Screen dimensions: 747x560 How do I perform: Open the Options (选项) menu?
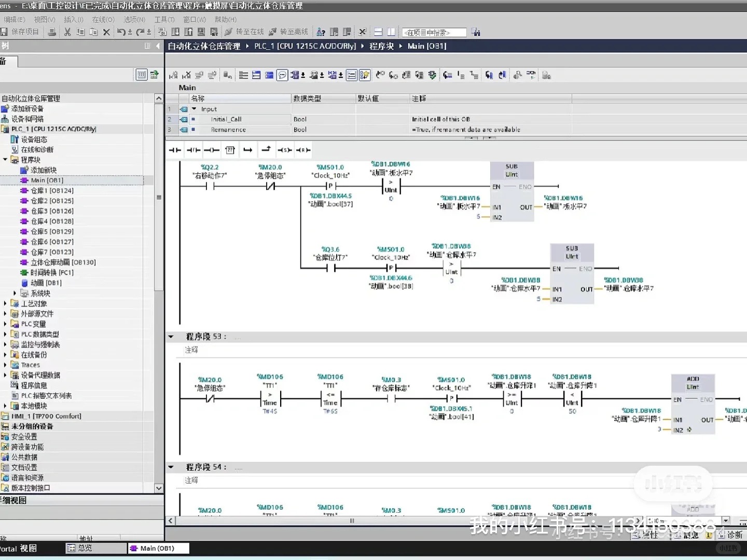(x=134, y=20)
